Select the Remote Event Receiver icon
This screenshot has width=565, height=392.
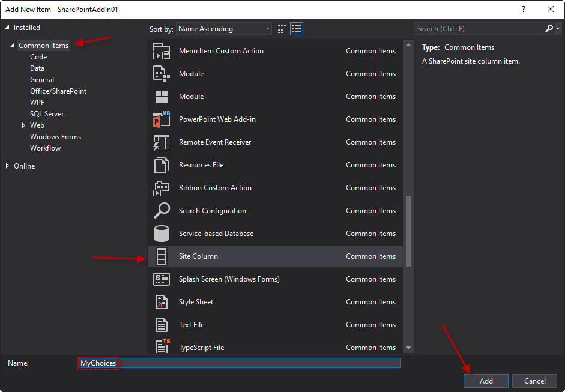[x=162, y=142]
